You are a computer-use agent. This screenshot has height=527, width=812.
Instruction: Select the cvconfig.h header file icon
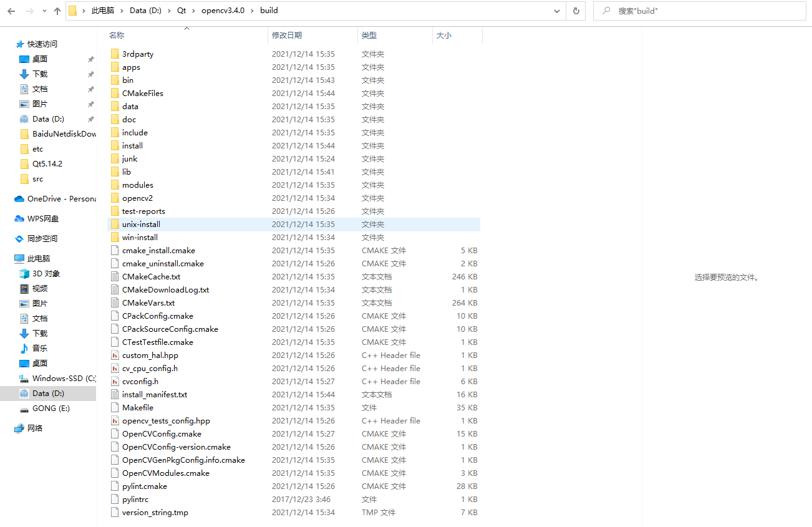pyautogui.click(x=115, y=382)
